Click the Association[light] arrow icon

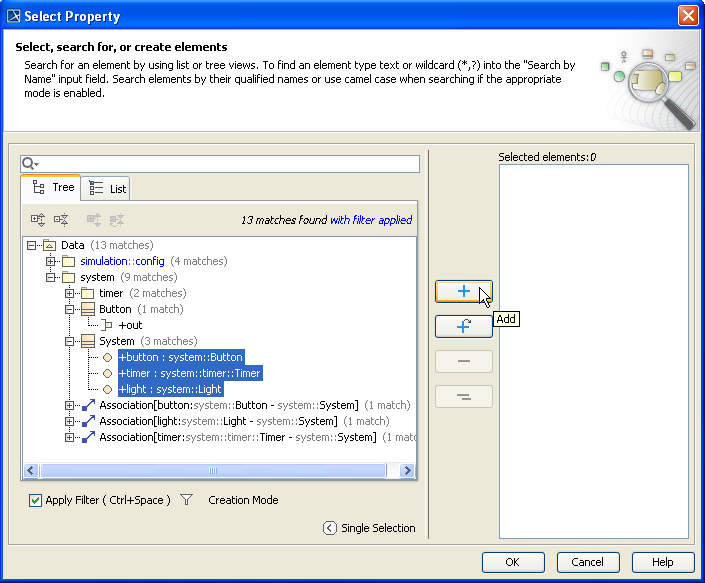pyautogui.click(x=88, y=422)
